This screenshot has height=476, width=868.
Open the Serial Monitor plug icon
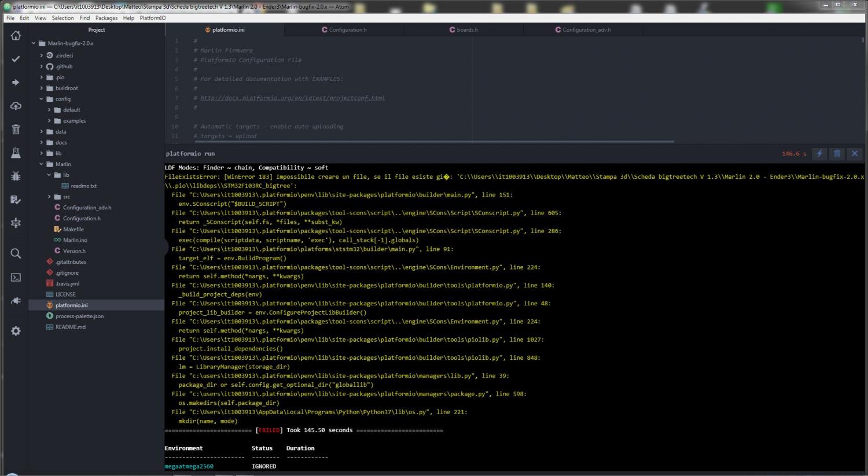(x=16, y=301)
